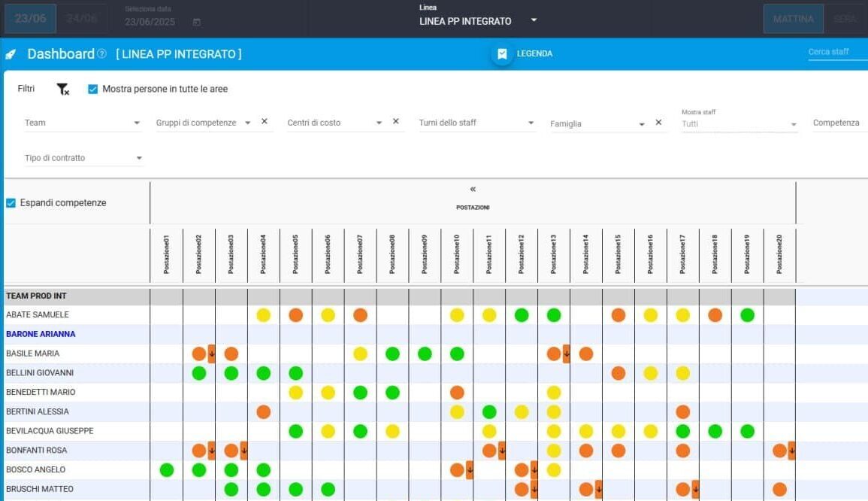The width and height of the screenshot is (868, 501).
Task: Click Bosco Angelo's green dot at Postazione01
Action: point(167,470)
